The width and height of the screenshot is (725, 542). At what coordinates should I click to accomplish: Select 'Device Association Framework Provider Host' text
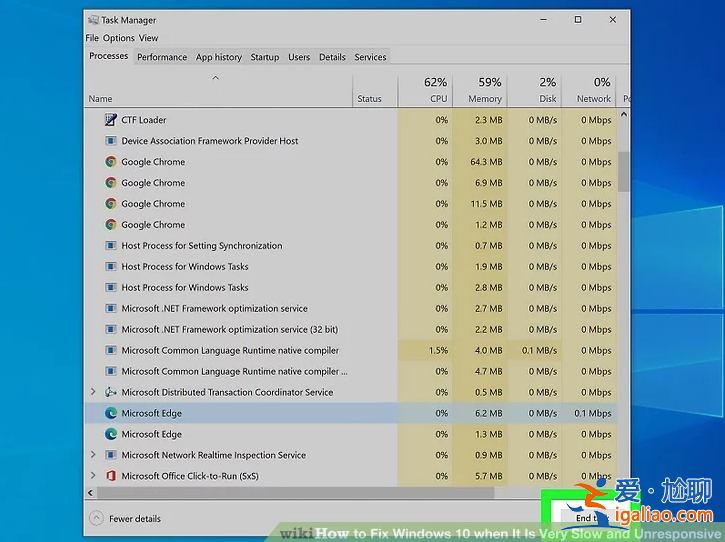[210, 141]
